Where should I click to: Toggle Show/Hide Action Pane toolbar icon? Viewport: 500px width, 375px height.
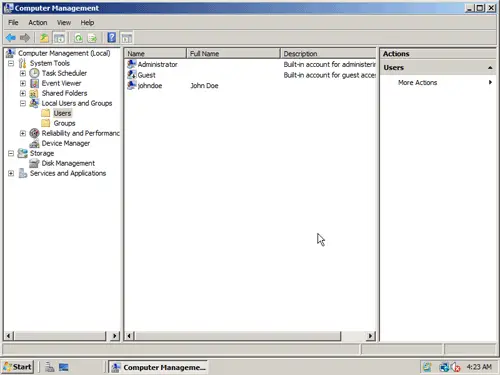pos(127,38)
